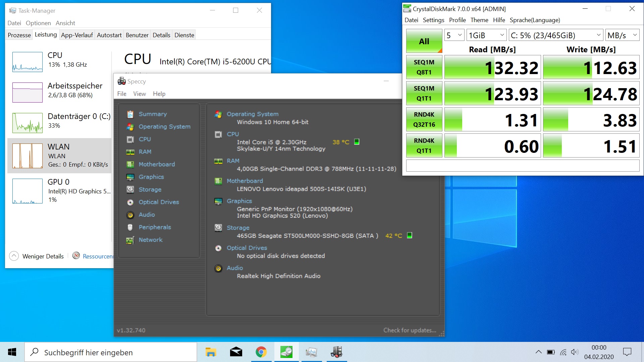644x362 pixels.
Task: Select the Audio speaker icon in sidebar
Action: [130, 215]
